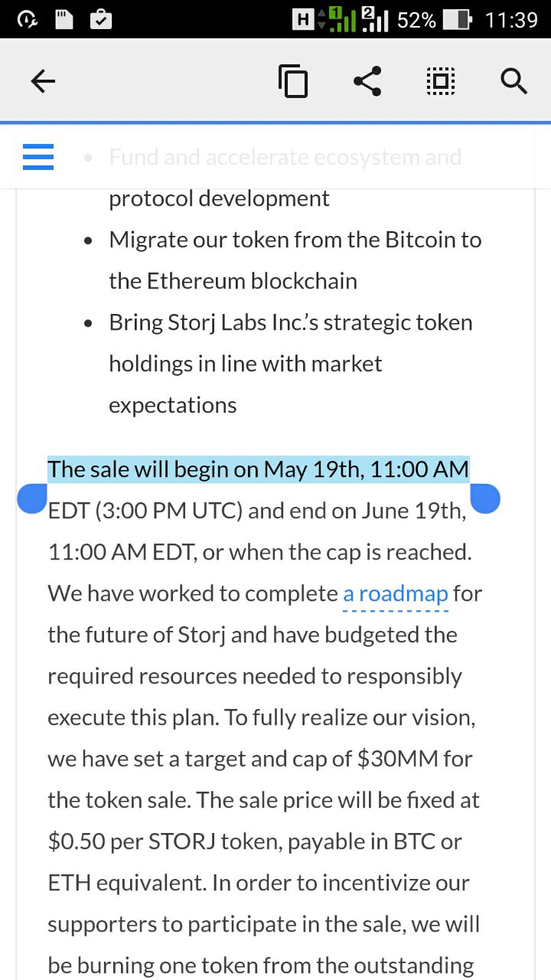
Task: Tap the leftmost status bar notification icon
Action: (27, 19)
